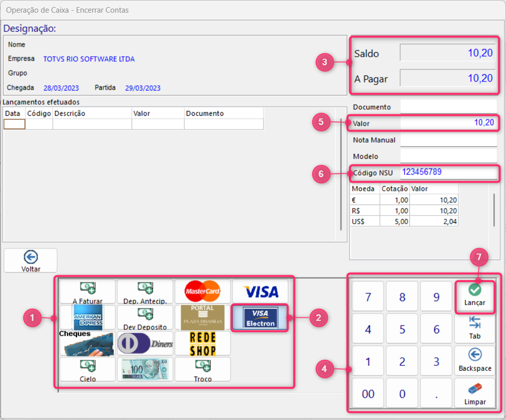Tap keypad digit 6

[x=436, y=329]
